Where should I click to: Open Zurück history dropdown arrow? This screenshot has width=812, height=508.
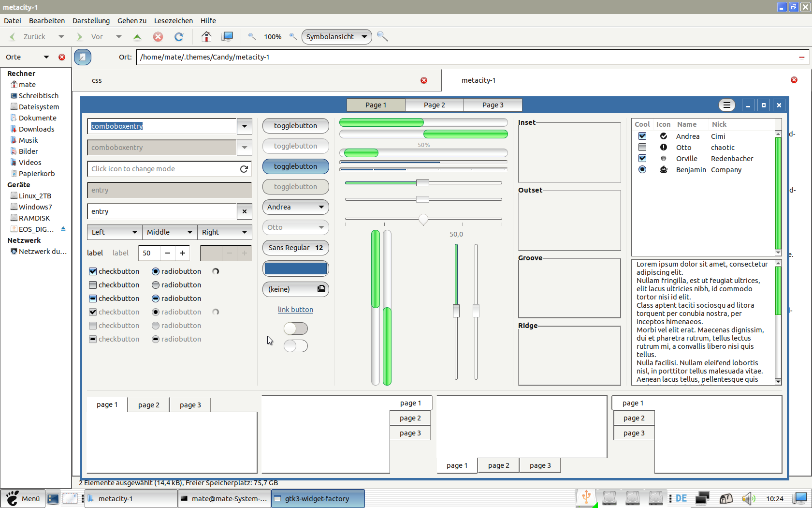[x=61, y=37]
